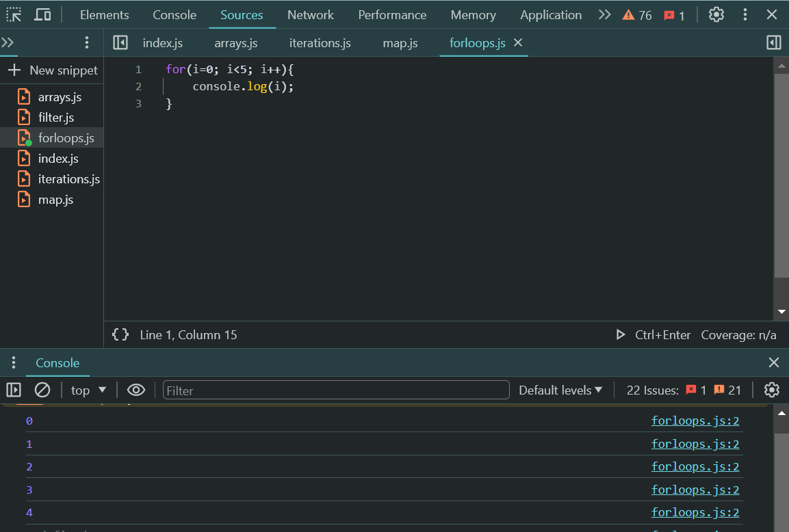Screen dimensions: 789x532
Task: Open DevTools settings gear
Action: click(x=716, y=14)
